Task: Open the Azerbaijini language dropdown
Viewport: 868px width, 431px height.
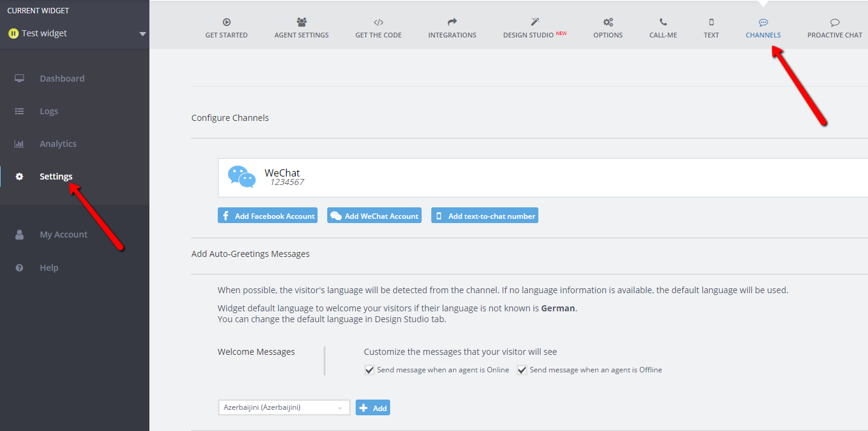Action: click(x=284, y=408)
